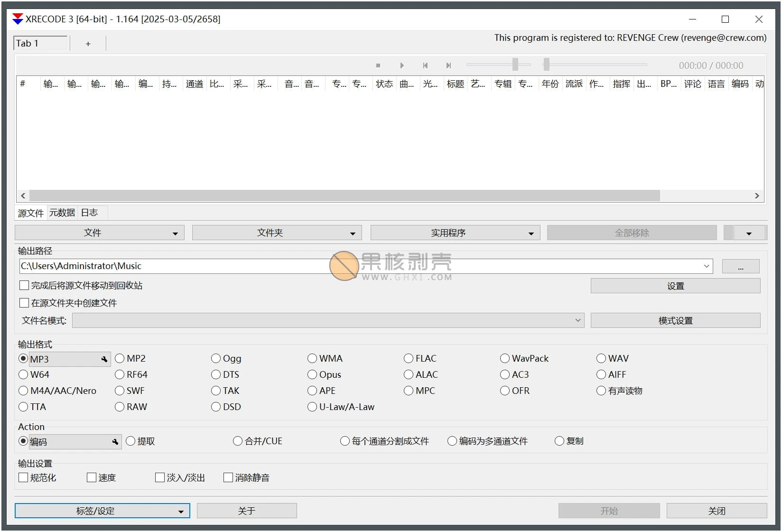
Task: Click the 模式设置 button
Action: (x=675, y=320)
